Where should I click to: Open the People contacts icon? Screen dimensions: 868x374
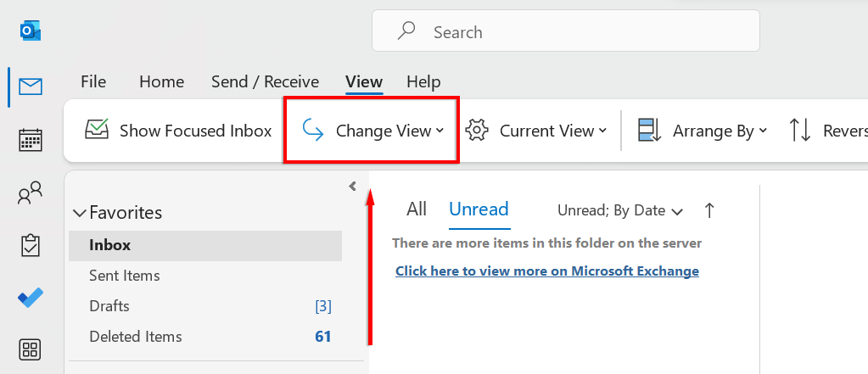[31, 194]
